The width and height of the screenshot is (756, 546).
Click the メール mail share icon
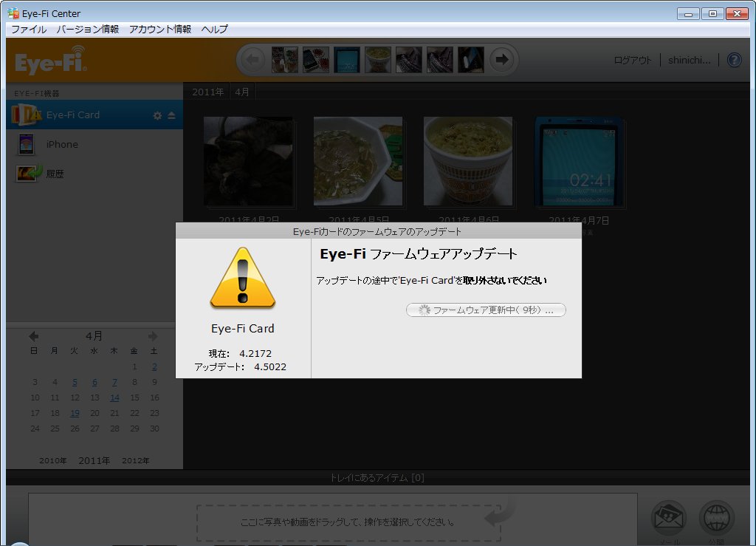(x=669, y=517)
